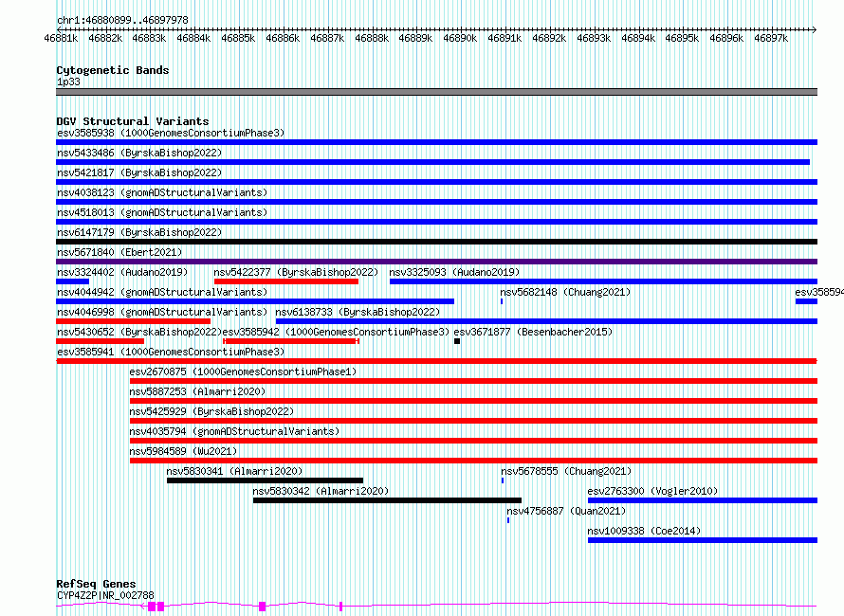This screenshot has height=616, width=844.
Task: Click the esv2670875 (1000GenomesConsortiumPhase1) label
Action: (243, 371)
